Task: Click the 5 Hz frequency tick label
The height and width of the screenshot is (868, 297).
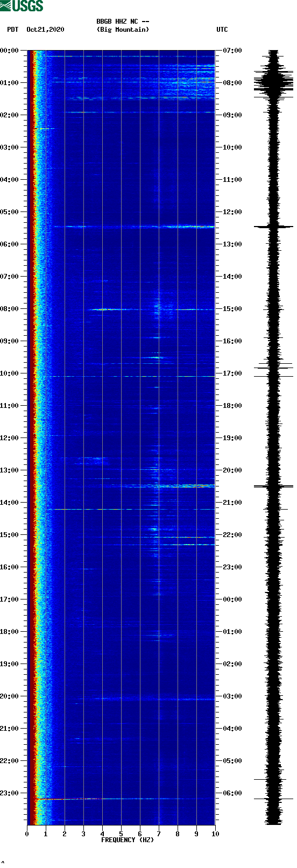Action: click(121, 834)
